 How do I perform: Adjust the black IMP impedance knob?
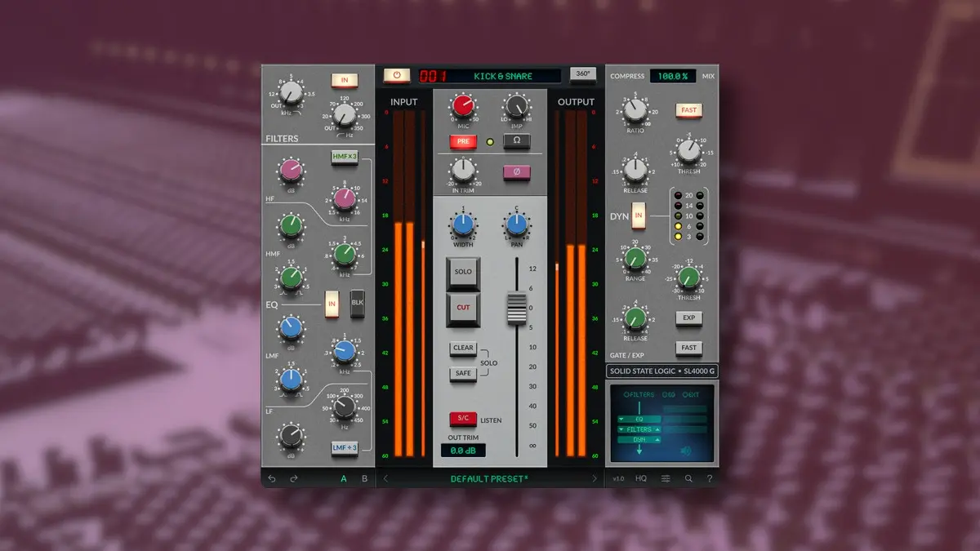(515, 105)
